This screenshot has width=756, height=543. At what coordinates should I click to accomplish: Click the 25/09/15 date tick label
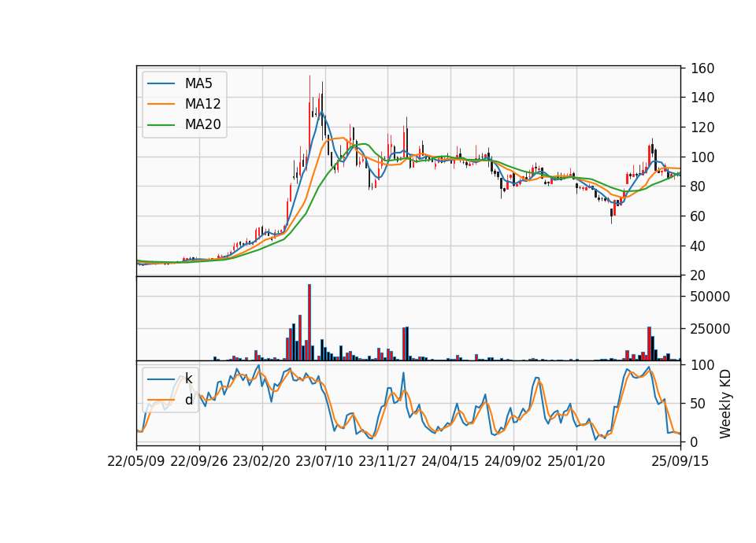680,462
